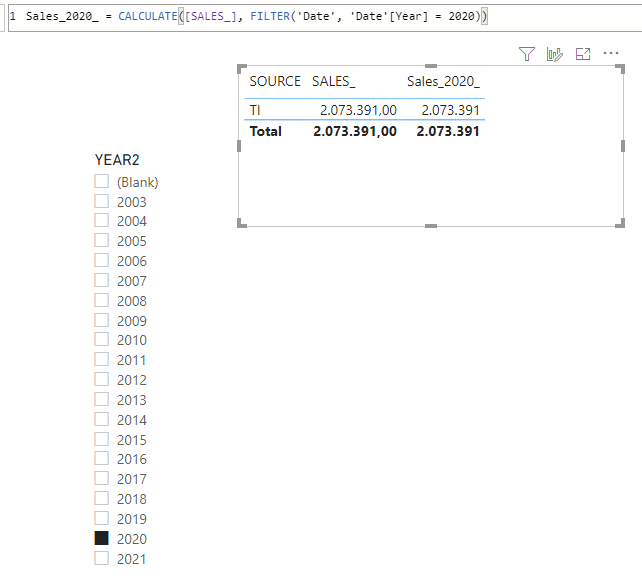
Task: Toggle the 2013 checkbox
Action: click(x=102, y=399)
